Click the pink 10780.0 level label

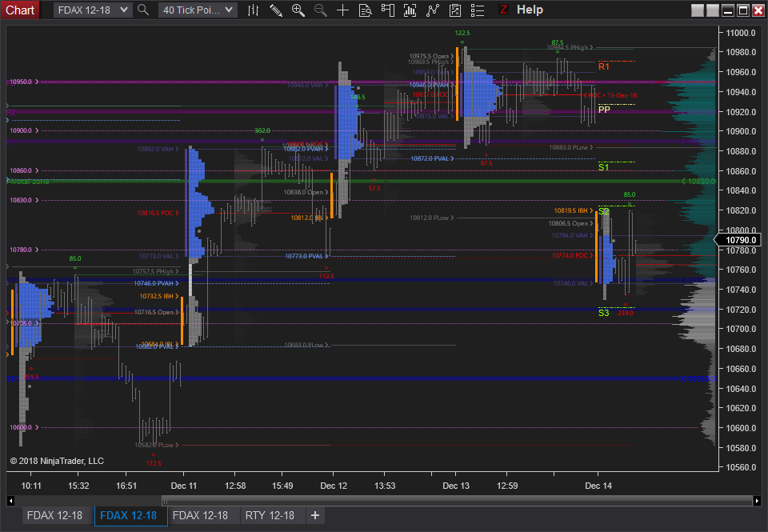click(x=24, y=250)
